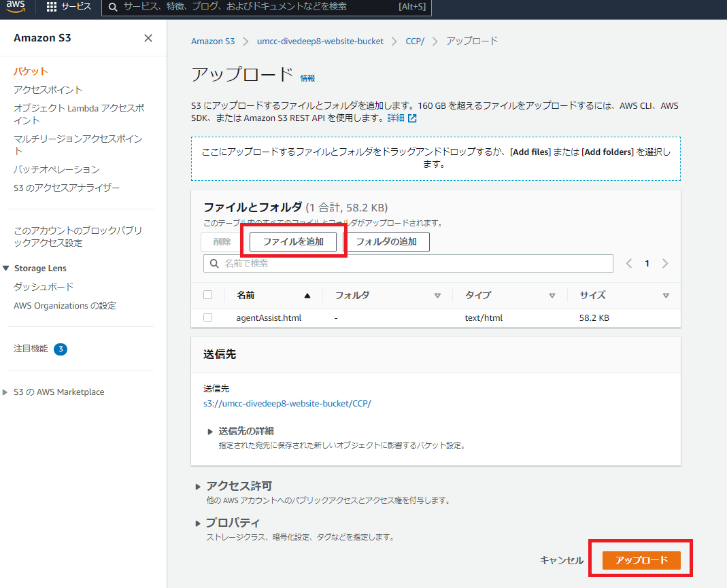Go to the previous page of the file table
The width and height of the screenshot is (727, 588).
pos(629,264)
